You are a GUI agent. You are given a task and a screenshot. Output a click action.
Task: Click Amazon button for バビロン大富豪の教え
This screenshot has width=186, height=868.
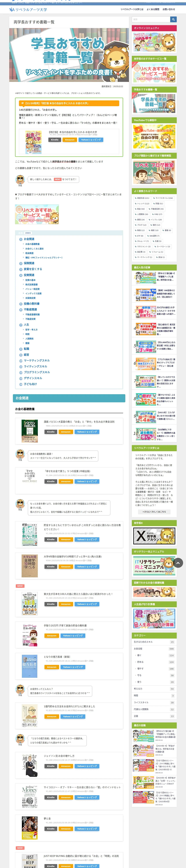pyautogui.click(x=66, y=432)
